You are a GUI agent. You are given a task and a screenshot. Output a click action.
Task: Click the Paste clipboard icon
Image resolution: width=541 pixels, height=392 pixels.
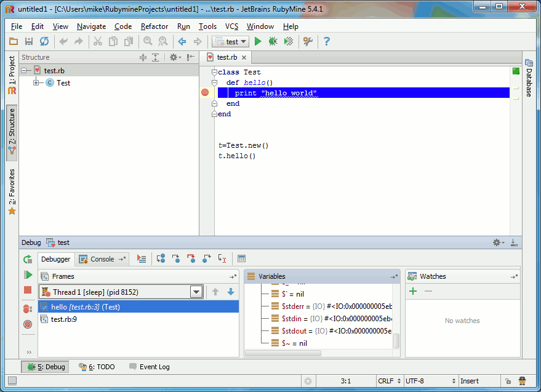pyautogui.click(x=129, y=42)
